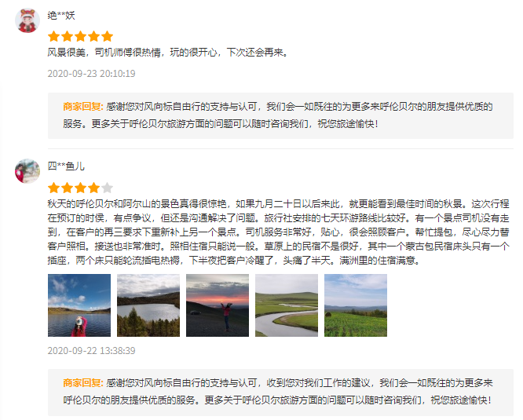Screen dimensions: 523x420
Task: Click the timestamp 2020-09-22 13:38:39
Action: [91, 351]
